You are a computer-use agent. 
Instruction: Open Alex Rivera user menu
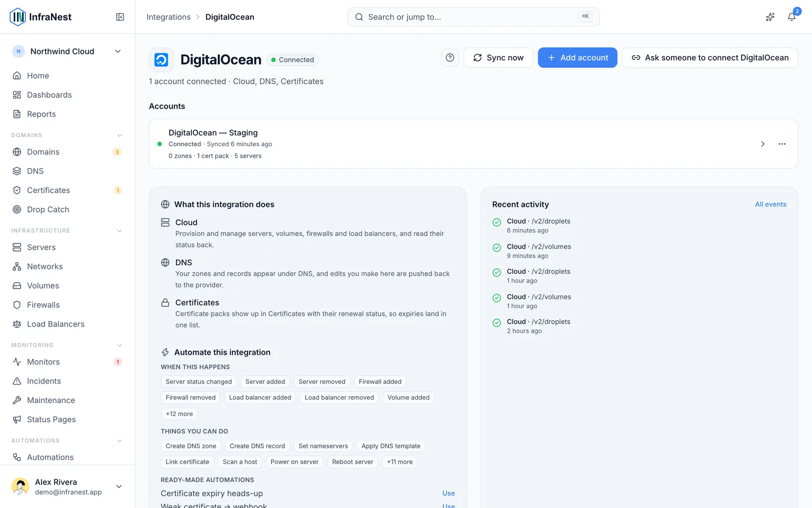(x=67, y=486)
